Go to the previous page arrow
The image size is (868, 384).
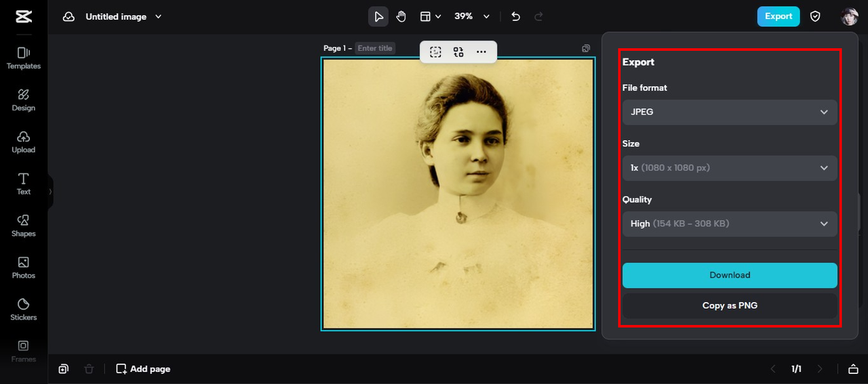pyautogui.click(x=772, y=368)
